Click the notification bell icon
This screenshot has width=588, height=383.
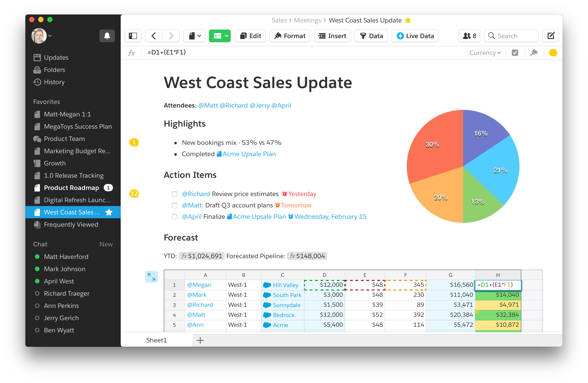point(105,36)
